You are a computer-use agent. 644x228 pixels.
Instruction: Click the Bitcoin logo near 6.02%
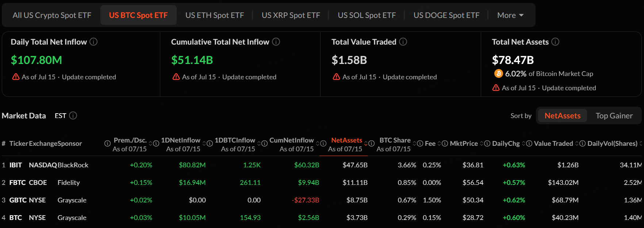click(x=498, y=73)
